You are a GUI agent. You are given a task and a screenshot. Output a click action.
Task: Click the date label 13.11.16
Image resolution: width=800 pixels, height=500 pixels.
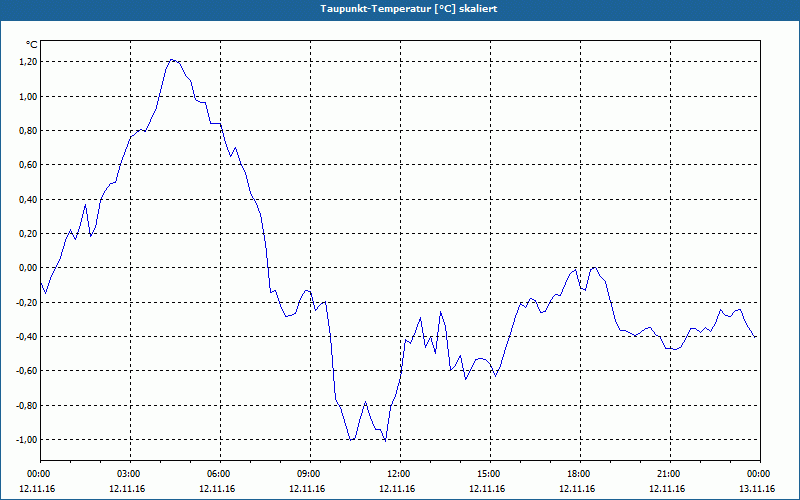[x=757, y=489]
